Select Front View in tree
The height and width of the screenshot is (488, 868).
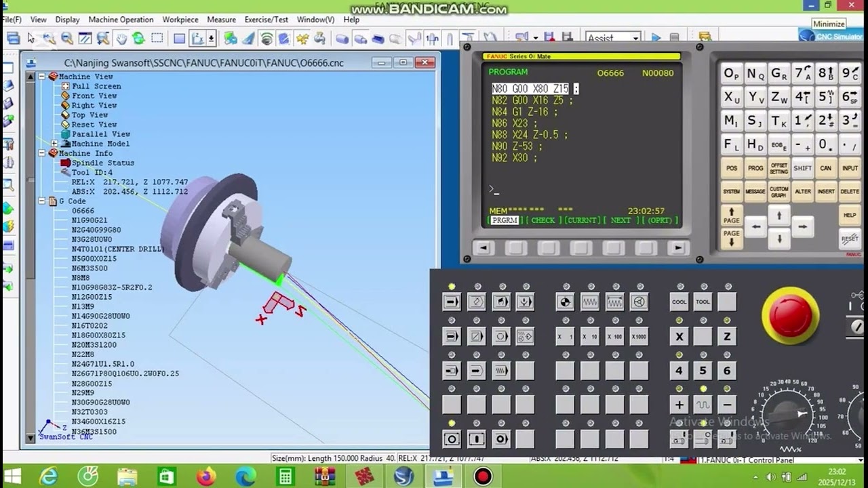click(94, 96)
